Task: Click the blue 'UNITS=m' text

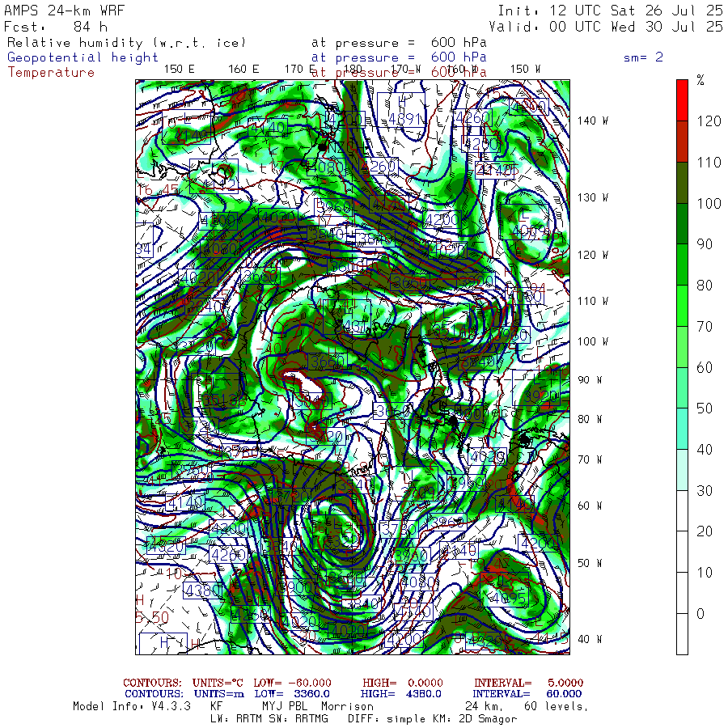Action: click(x=219, y=694)
